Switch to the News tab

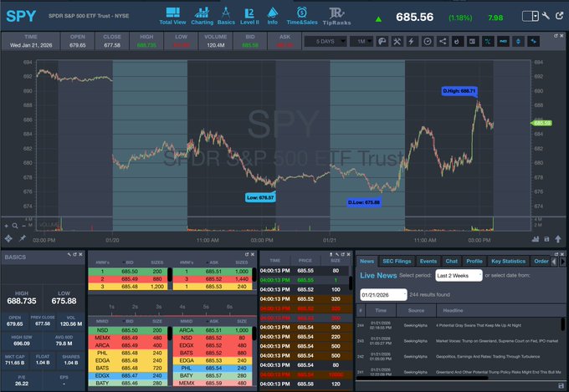pos(367,261)
